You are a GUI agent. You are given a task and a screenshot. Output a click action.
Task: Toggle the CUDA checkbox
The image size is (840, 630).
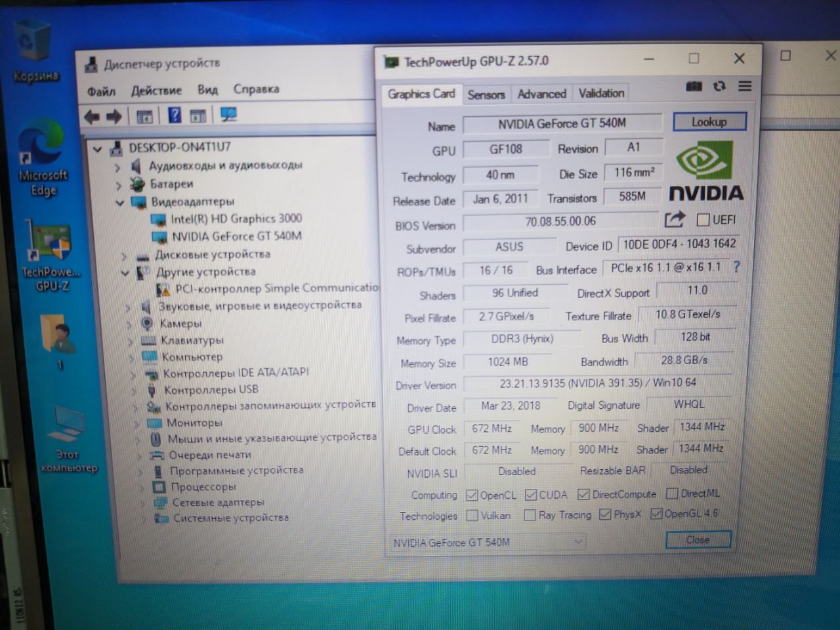[x=531, y=494]
